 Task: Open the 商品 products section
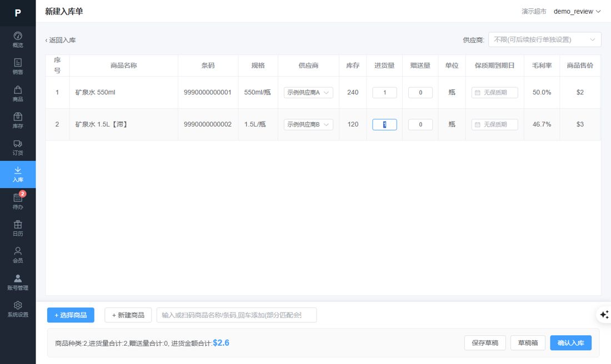point(18,93)
